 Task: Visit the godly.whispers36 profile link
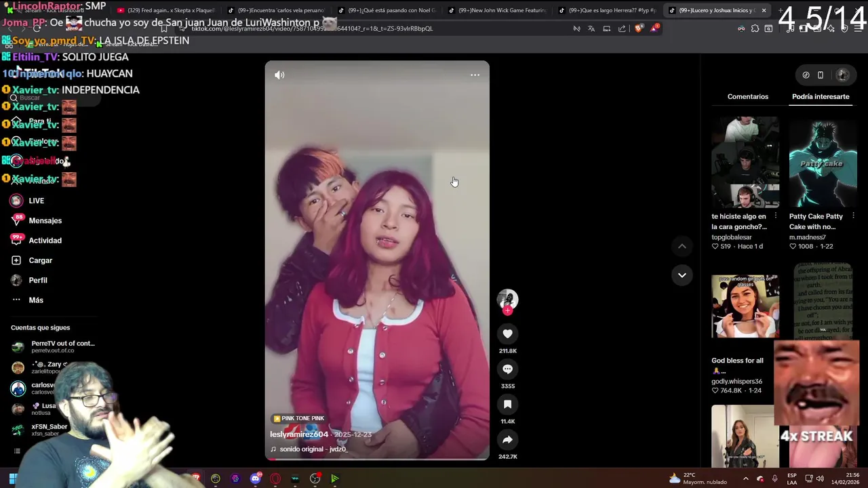736,382
